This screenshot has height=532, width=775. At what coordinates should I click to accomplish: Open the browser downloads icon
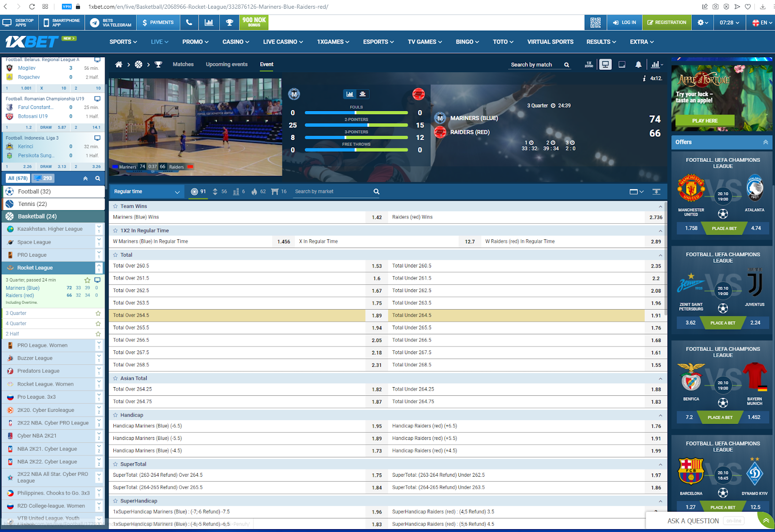click(x=762, y=7)
